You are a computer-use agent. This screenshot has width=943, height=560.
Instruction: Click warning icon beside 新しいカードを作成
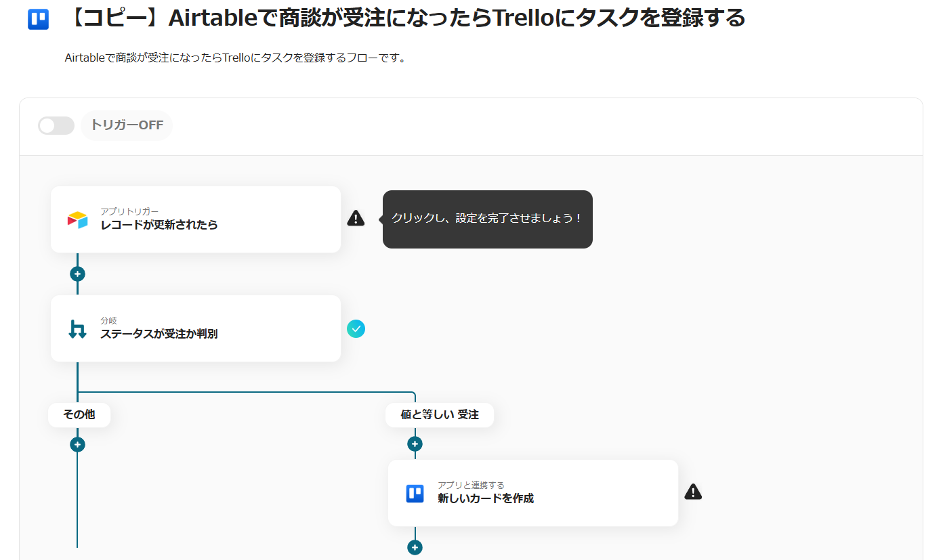(693, 492)
